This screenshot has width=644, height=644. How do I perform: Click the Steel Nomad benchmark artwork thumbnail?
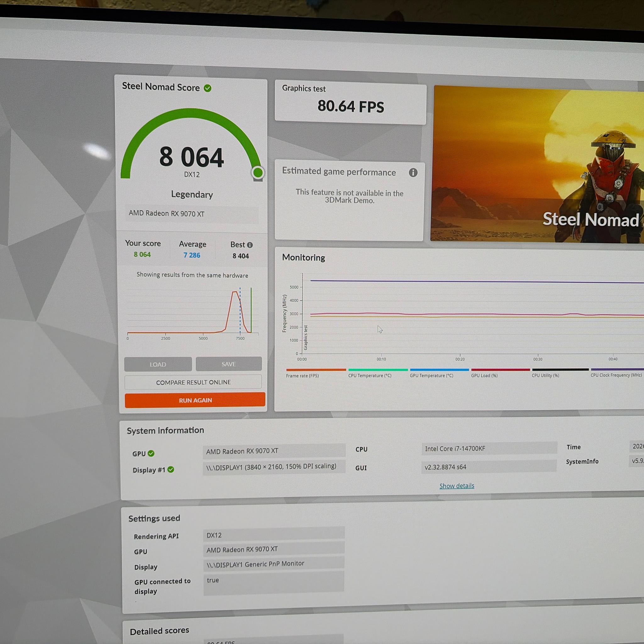pos(537,164)
